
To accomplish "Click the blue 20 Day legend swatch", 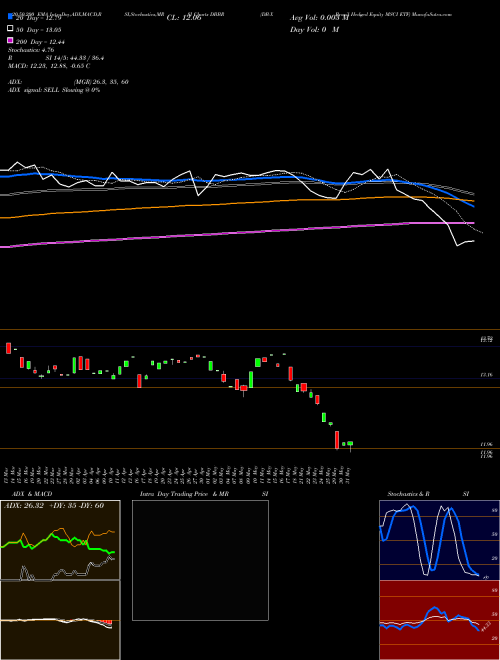I will 10,17.
